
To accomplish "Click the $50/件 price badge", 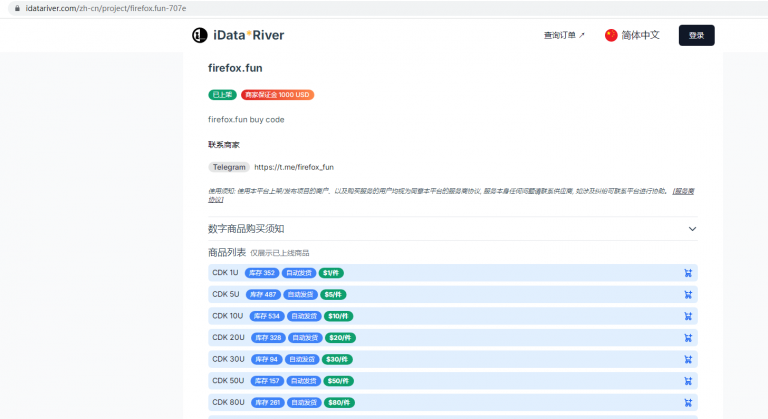I will coord(338,381).
